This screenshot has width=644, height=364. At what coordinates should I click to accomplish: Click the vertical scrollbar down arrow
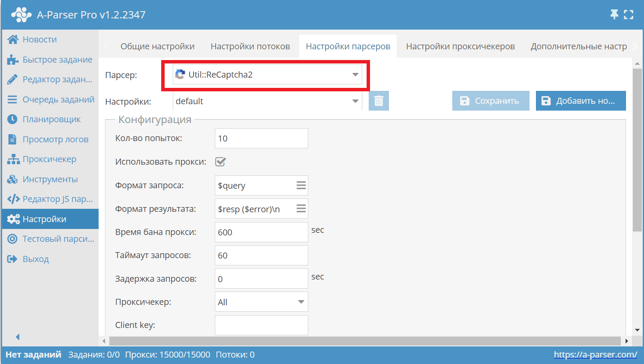point(637,330)
